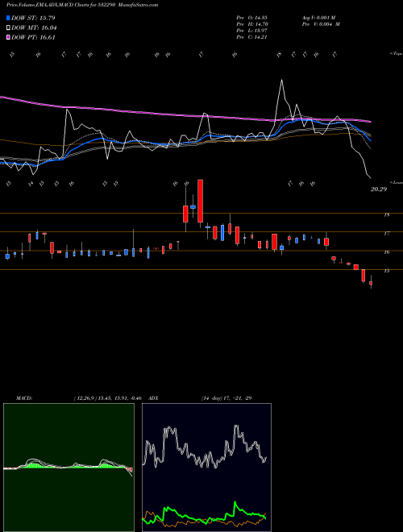Click the ADX (14 day) 17, +21, -29 values
The width and height of the screenshot is (403, 532).
tap(226, 398)
